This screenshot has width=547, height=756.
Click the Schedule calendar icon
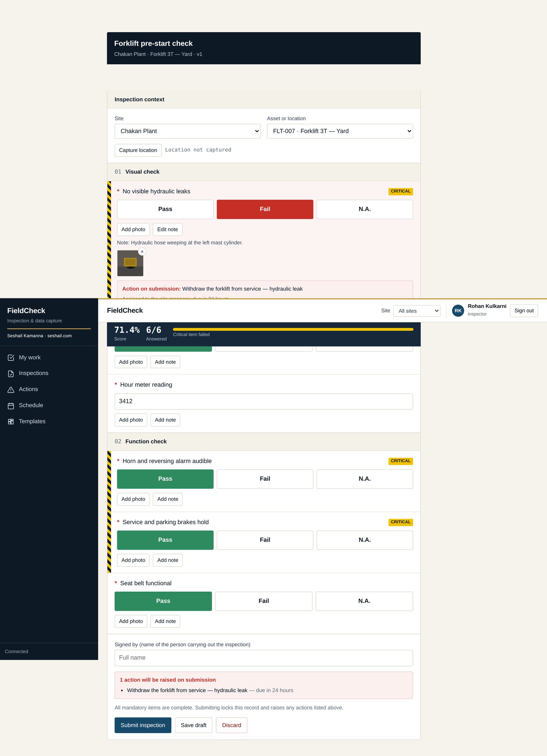coord(11,406)
